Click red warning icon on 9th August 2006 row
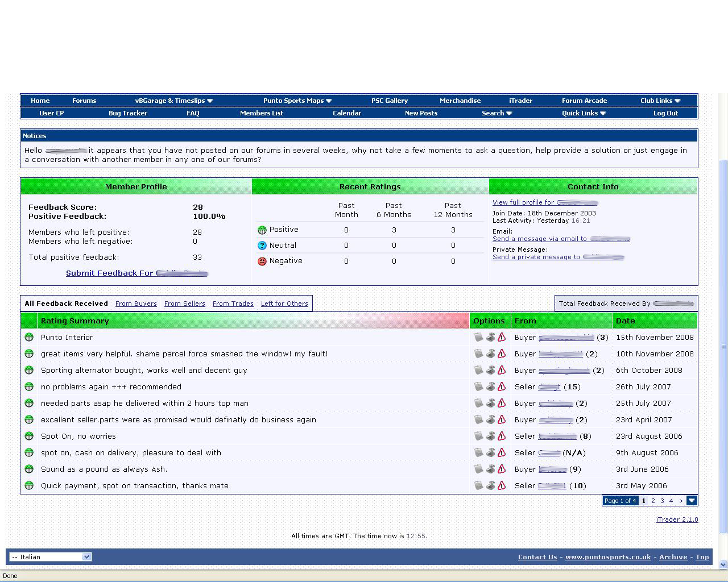The height and width of the screenshot is (582, 728). pyautogui.click(x=502, y=452)
